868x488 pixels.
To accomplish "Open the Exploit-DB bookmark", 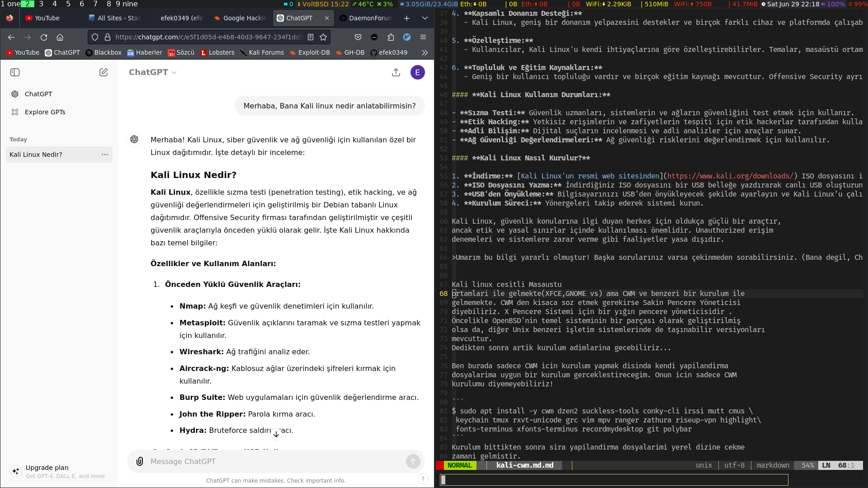I will pyautogui.click(x=310, y=52).
